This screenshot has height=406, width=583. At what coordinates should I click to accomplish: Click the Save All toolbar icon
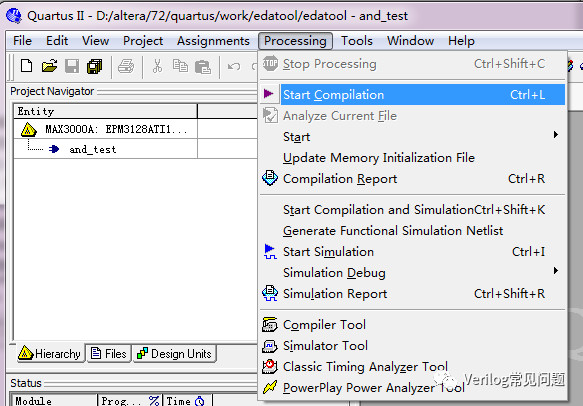pyautogui.click(x=94, y=67)
